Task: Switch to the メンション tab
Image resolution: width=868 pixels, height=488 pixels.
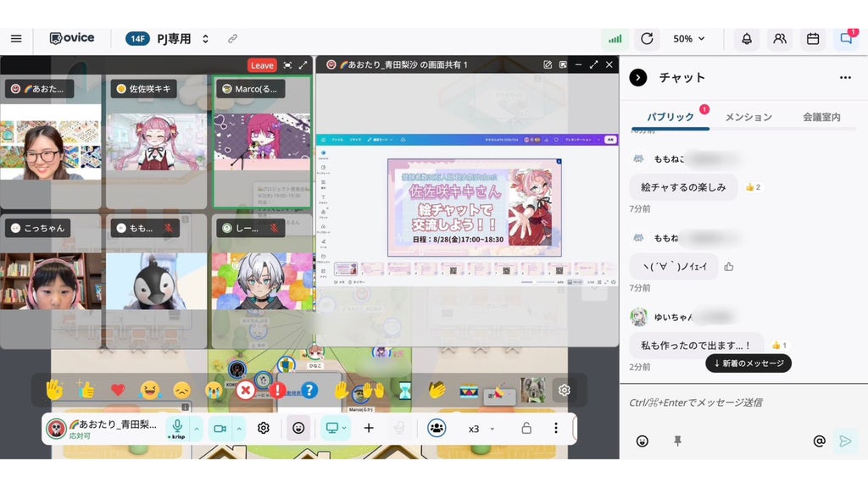Action: click(748, 117)
